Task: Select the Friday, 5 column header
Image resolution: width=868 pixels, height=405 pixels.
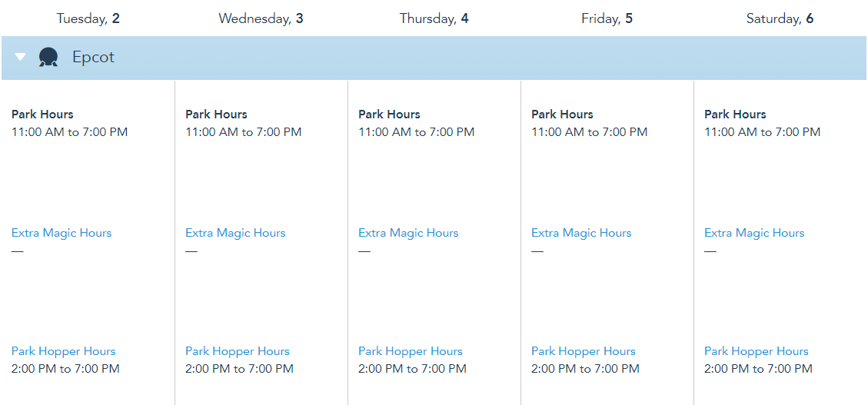Action: [607, 18]
